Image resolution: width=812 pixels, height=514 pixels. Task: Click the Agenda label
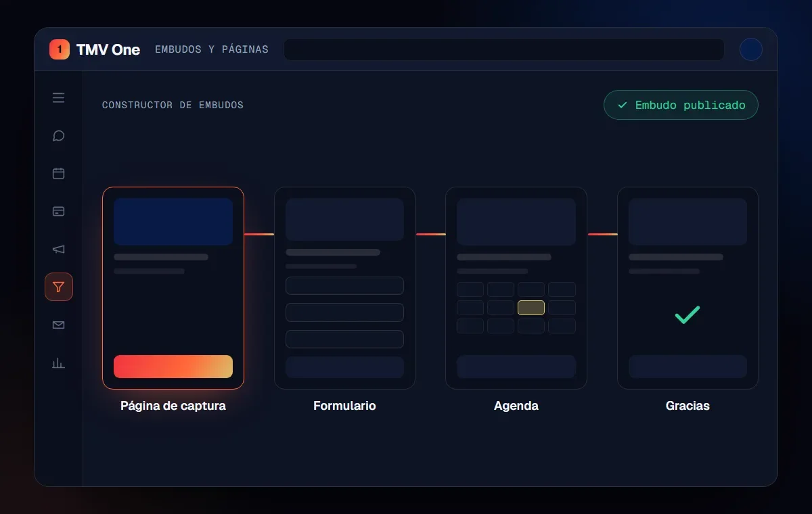(516, 406)
